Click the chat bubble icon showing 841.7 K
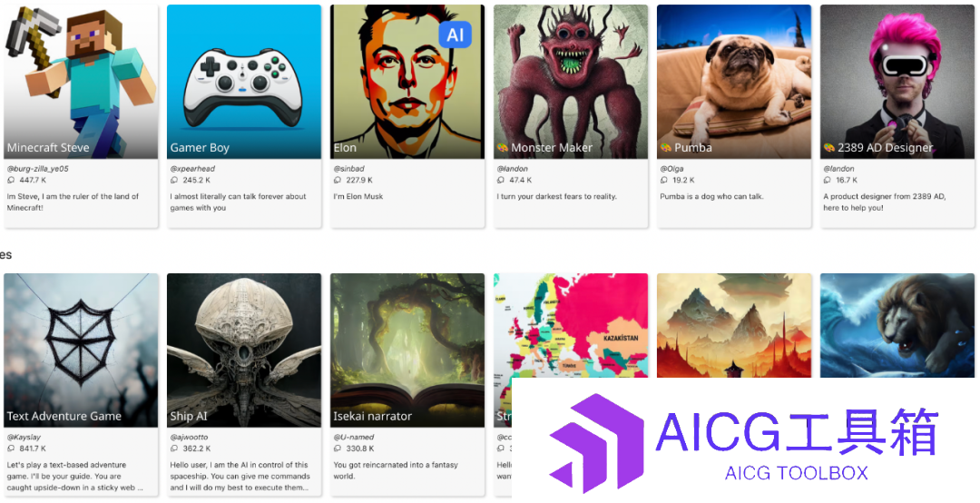This screenshot has width=980, height=503. coord(11,449)
